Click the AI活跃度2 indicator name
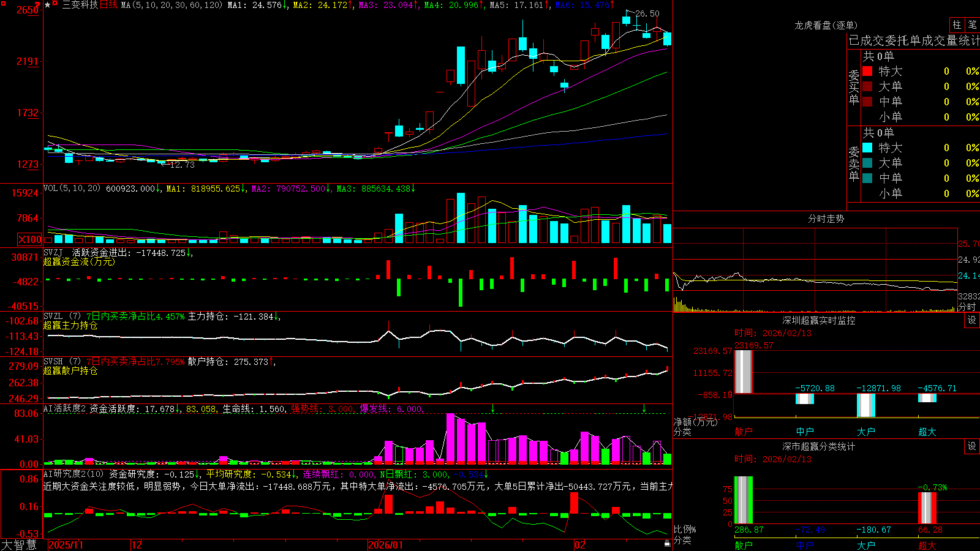The height and width of the screenshot is (551, 980). [65, 409]
